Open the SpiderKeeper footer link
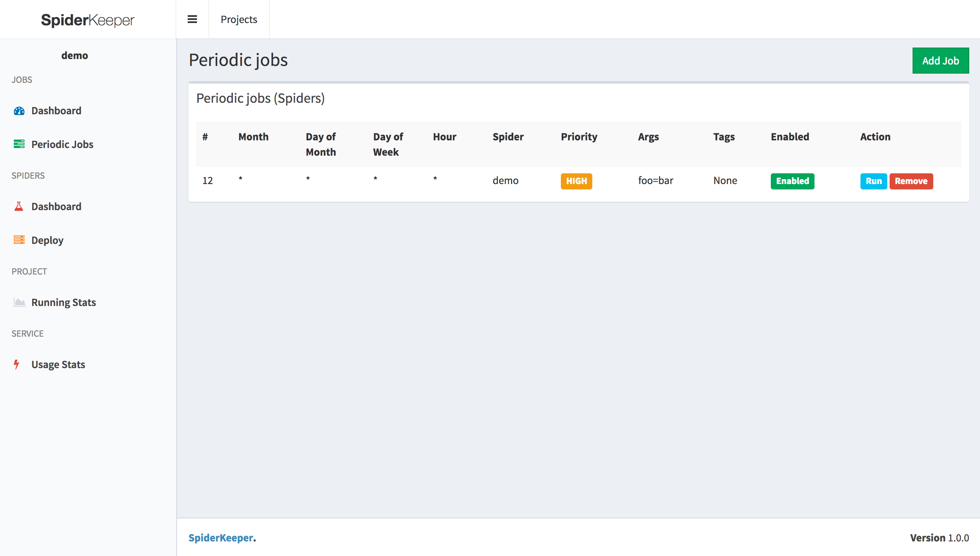This screenshot has width=980, height=556. (220, 538)
